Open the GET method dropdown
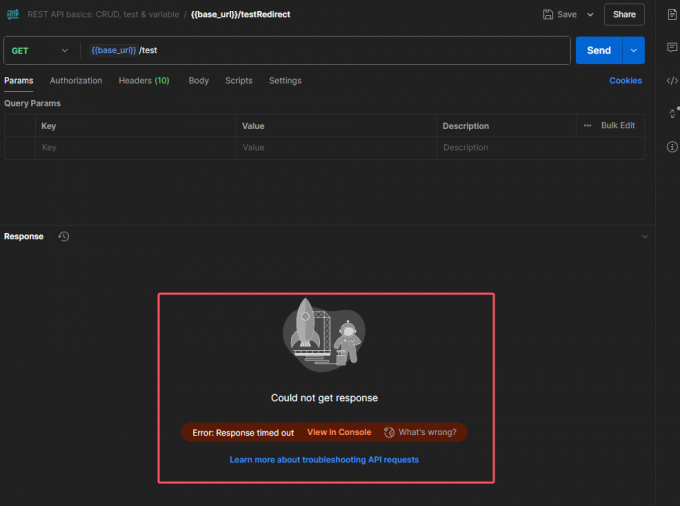Screen dimensions: 680x506 pyautogui.click(x=40, y=51)
